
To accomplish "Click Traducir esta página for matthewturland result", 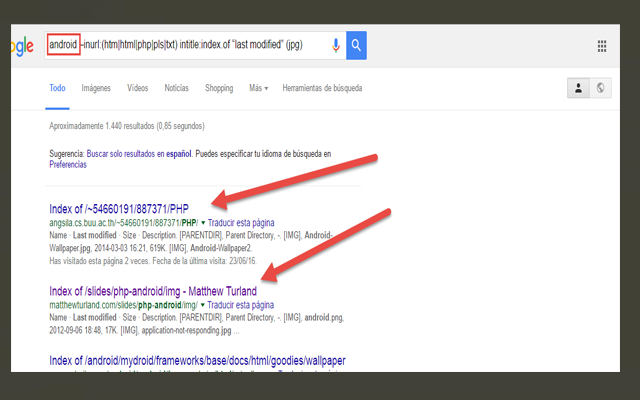I will tap(240, 305).
